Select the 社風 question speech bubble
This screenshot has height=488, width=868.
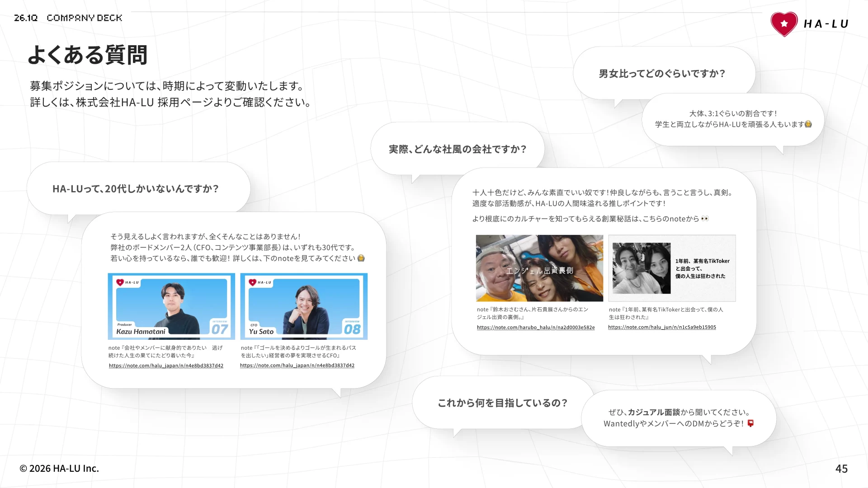[458, 148]
